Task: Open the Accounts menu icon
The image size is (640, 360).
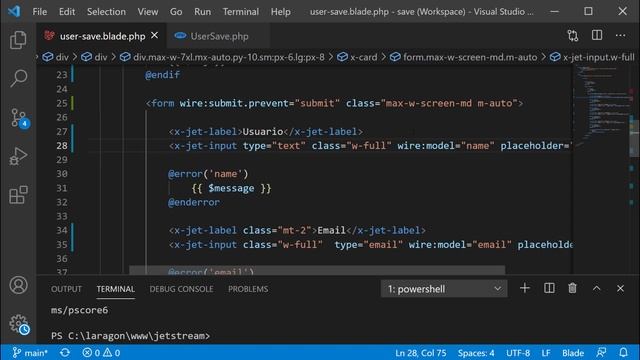Action: point(18,285)
